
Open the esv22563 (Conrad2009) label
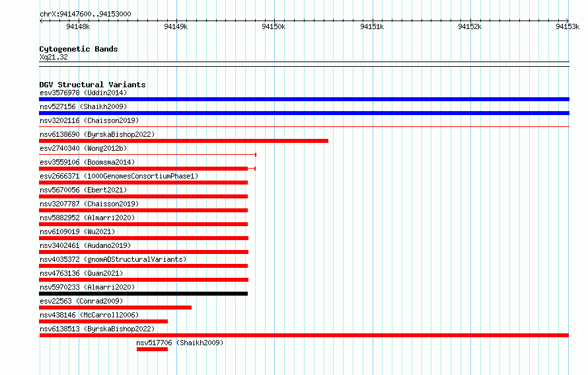[81, 301]
